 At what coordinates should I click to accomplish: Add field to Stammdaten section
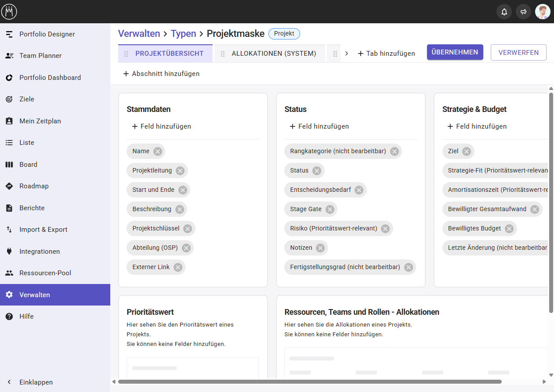coord(161,126)
